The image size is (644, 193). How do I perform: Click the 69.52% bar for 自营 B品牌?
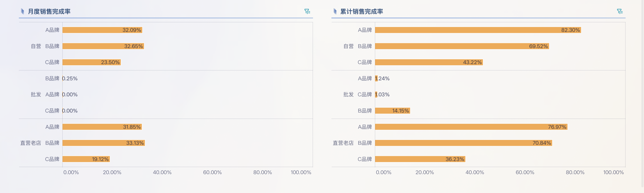pyautogui.click(x=462, y=46)
